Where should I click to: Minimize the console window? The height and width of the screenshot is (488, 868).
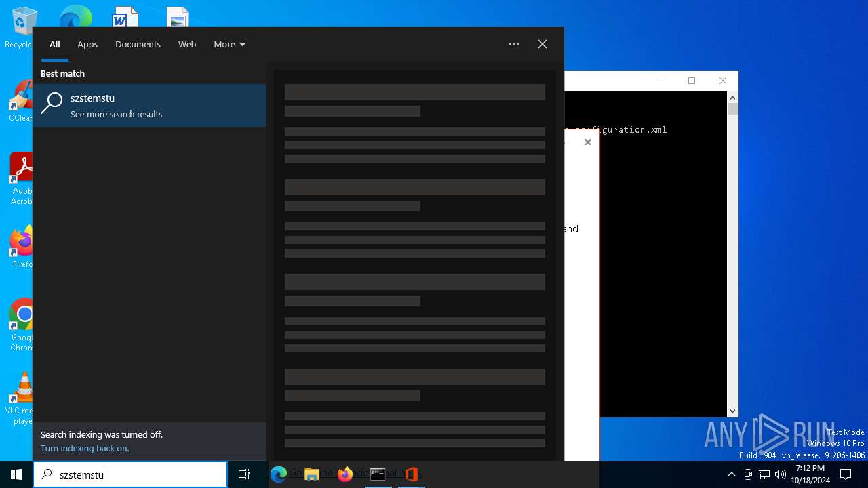pyautogui.click(x=661, y=81)
